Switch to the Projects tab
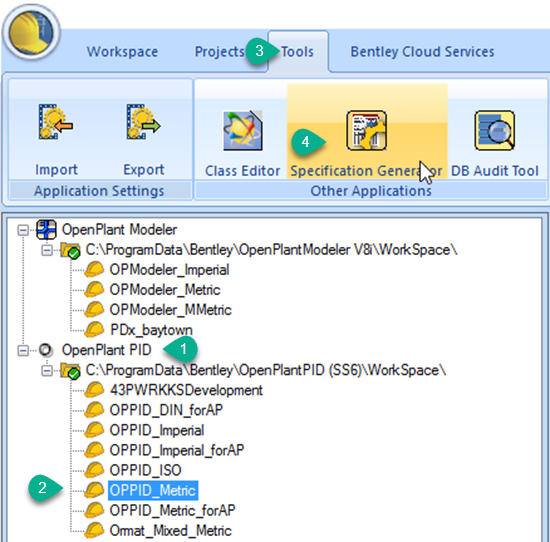 pos(220,52)
